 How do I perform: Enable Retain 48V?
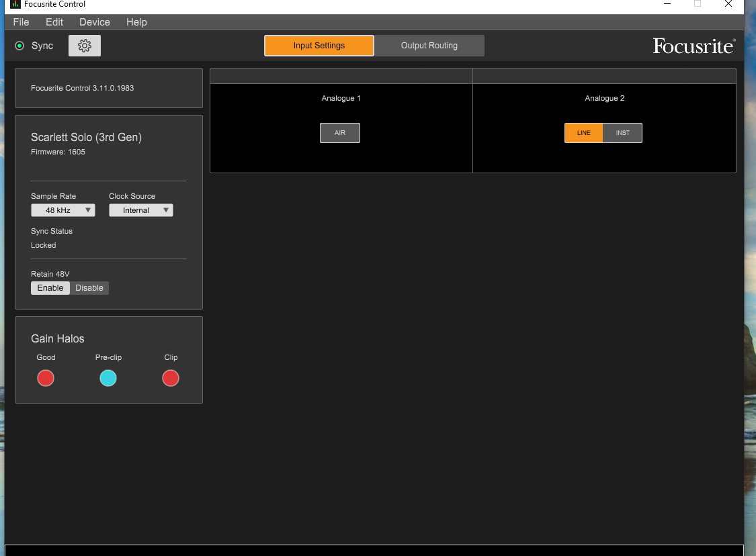pos(50,288)
